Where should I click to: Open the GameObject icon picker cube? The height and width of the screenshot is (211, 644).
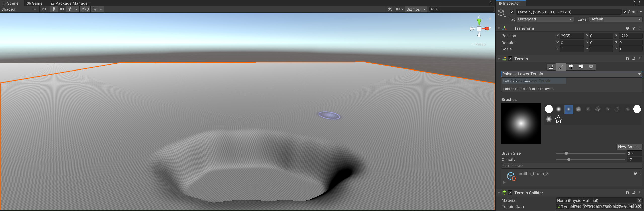(x=501, y=13)
